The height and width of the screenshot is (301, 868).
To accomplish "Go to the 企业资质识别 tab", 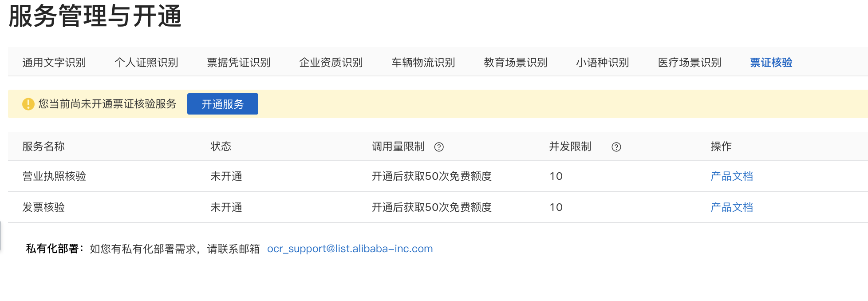I will click(331, 63).
